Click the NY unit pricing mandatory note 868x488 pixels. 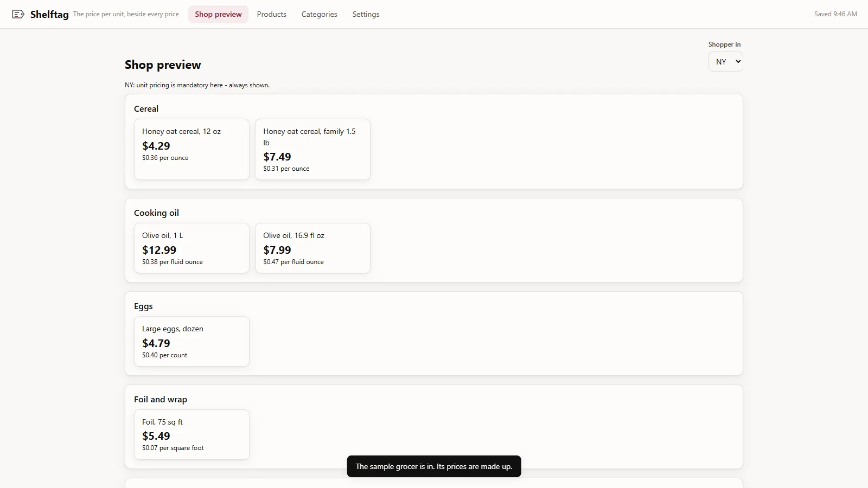tap(197, 85)
